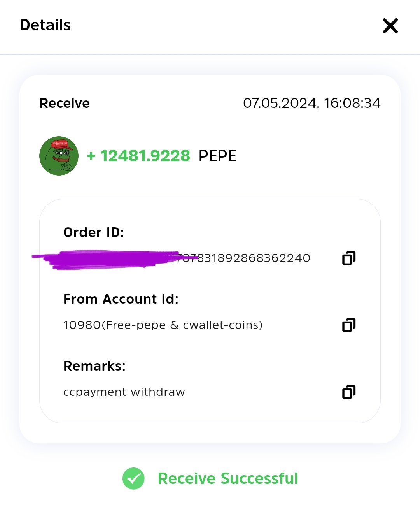The image size is (420, 506).
Task: Tap the transaction timestamp 07.05.2024, 16:08:34
Action: click(312, 103)
